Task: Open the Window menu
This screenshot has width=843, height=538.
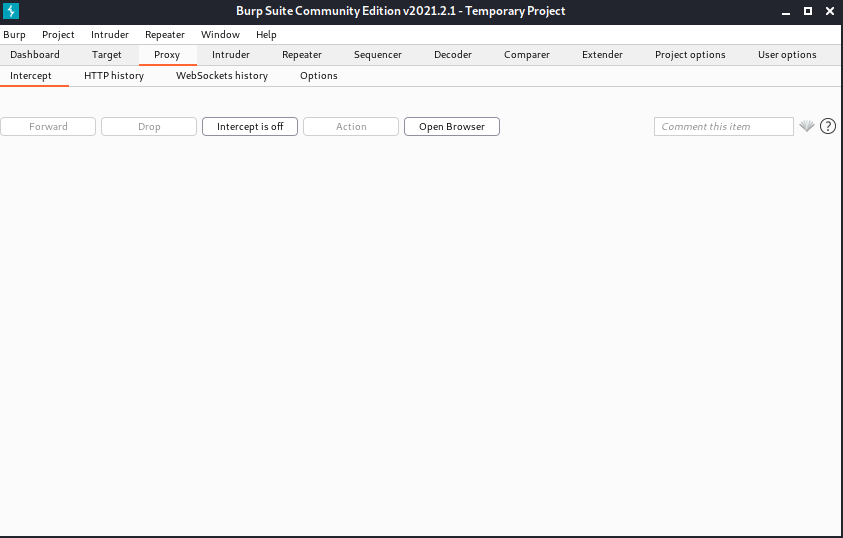Action: pos(220,35)
